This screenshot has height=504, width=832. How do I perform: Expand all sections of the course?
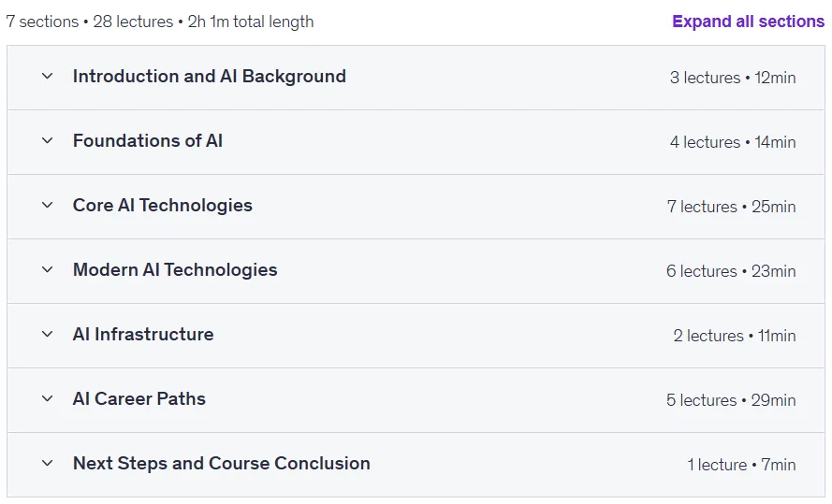pyautogui.click(x=748, y=22)
